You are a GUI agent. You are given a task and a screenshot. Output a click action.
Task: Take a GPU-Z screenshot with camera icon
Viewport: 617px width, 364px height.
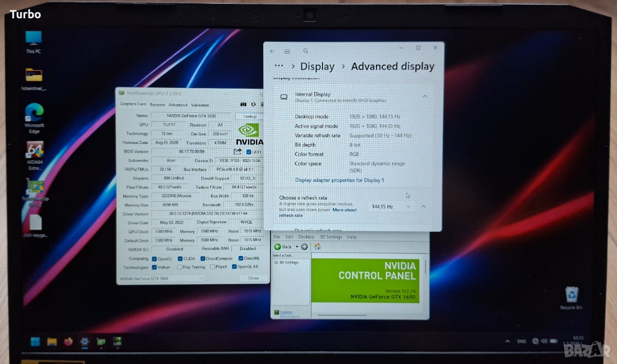click(x=243, y=105)
